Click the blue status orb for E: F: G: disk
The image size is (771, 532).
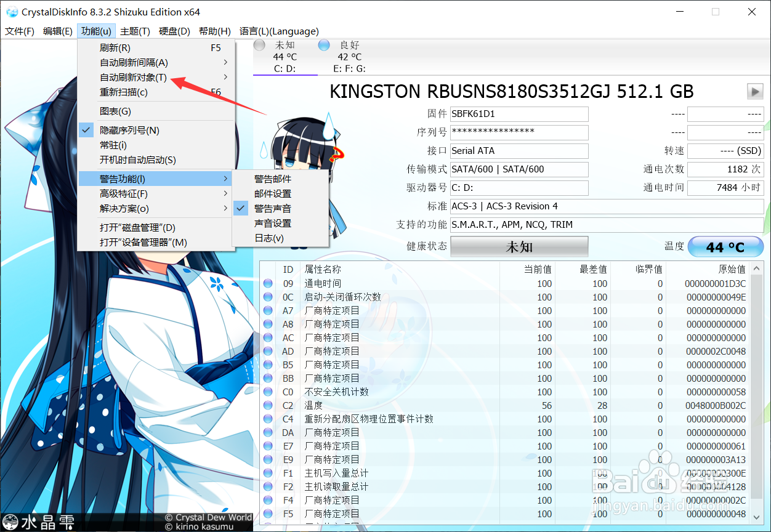(x=324, y=46)
